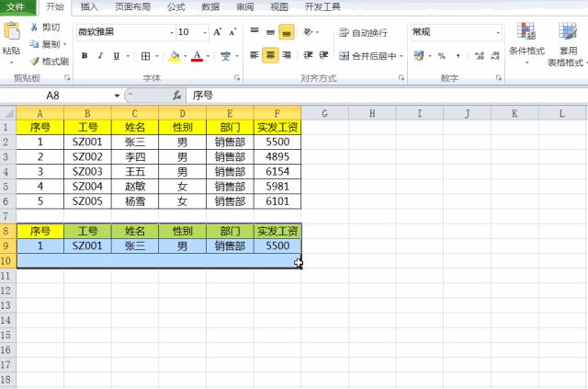Click the borders icon

(145, 56)
